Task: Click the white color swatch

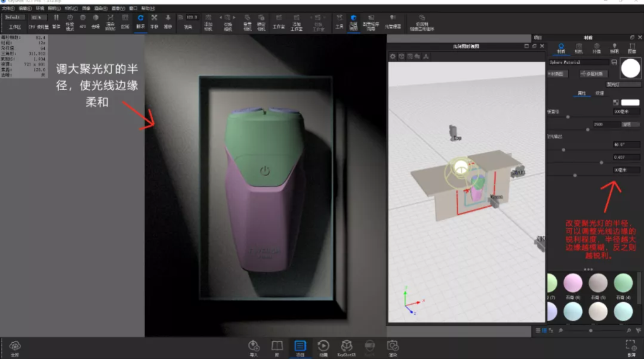Action: (x=630, y=102)
